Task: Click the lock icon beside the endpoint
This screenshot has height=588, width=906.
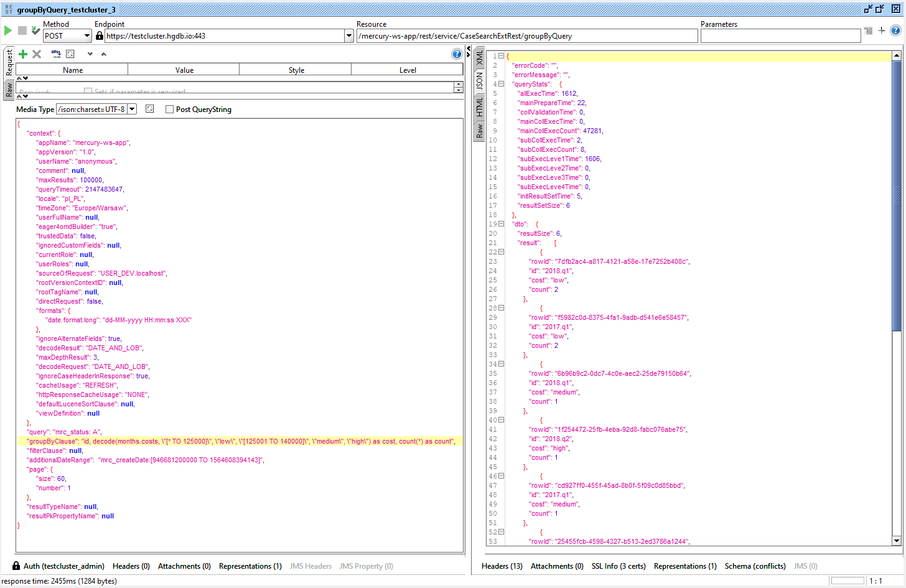Action: coord(100,36)
